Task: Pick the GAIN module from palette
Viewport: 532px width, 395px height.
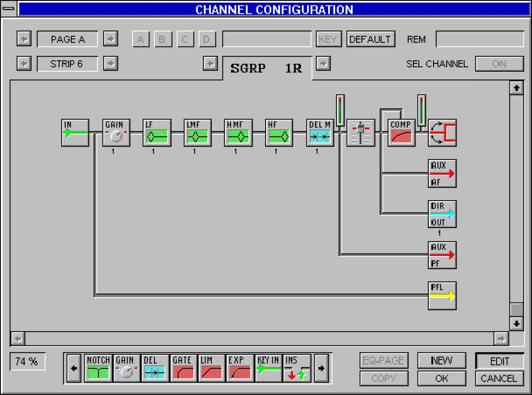Action: coord(127,368)
